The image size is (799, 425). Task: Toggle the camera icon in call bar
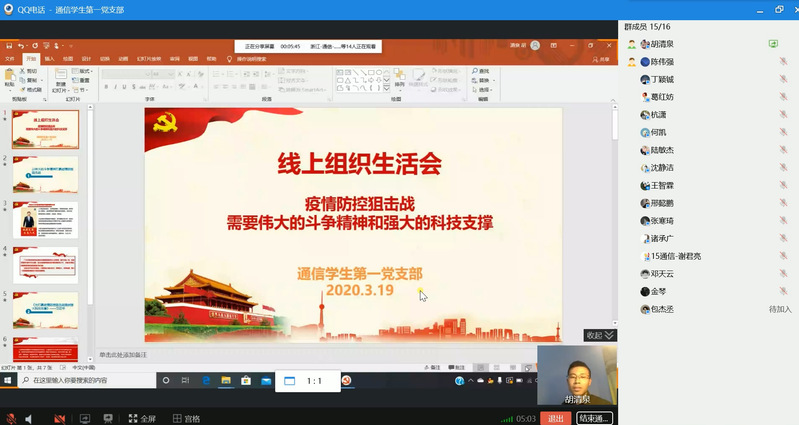[58, 418]
